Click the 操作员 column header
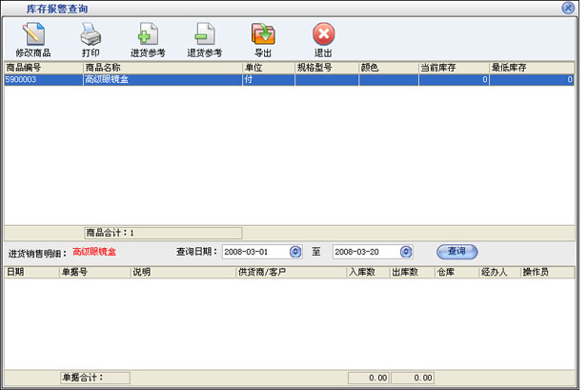Image resolution: width=588 pixels, height=390 pixels. pos(546,273)
